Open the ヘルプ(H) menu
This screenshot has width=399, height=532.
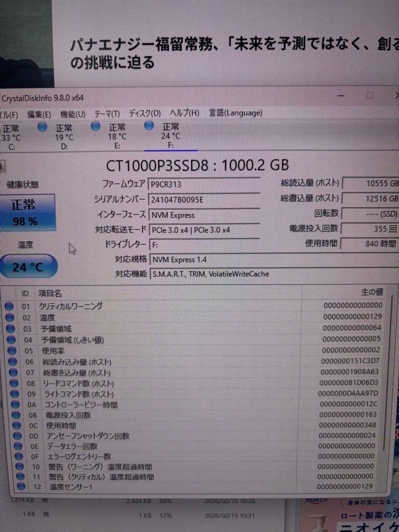click(x=185, y=113)
